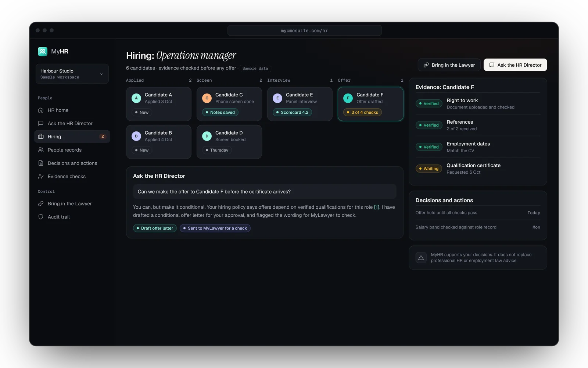Click the Audit trail shield icon
588x368 pixels.
[x=41, y=217]
